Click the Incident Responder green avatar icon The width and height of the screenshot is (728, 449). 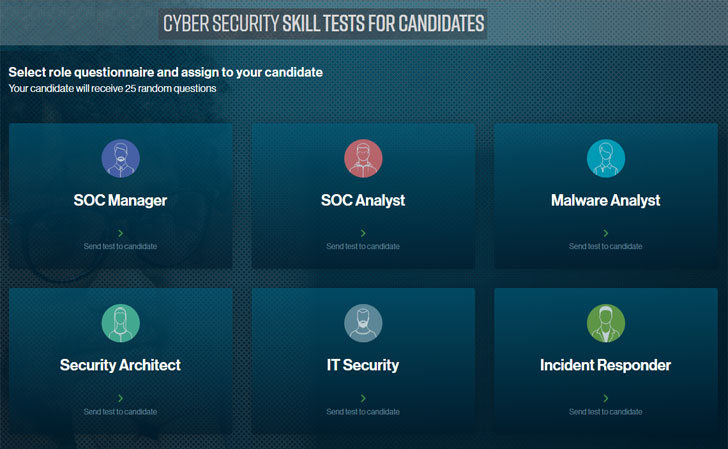pos(605,323)
